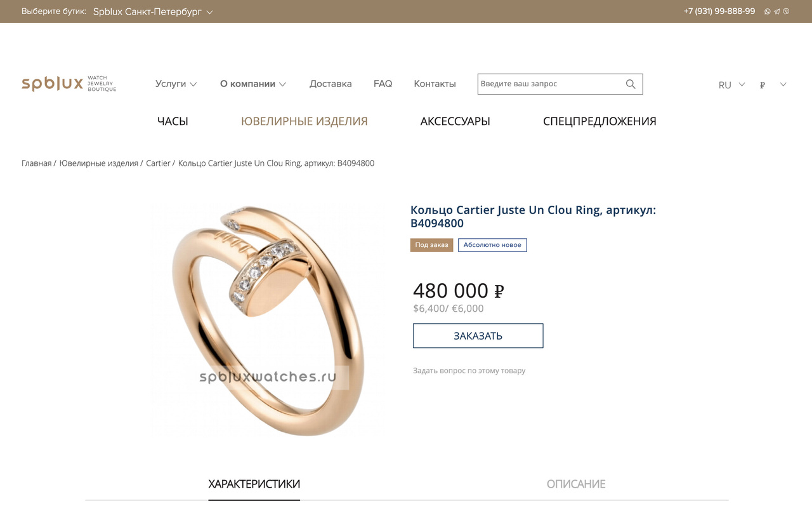Screen dimensions: 812x520
Task: Expand the О компании menu
Action: coord(253,84)
